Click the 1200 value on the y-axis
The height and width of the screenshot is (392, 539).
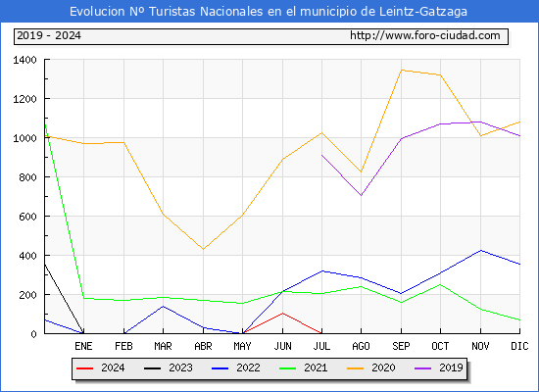[24, 99]
